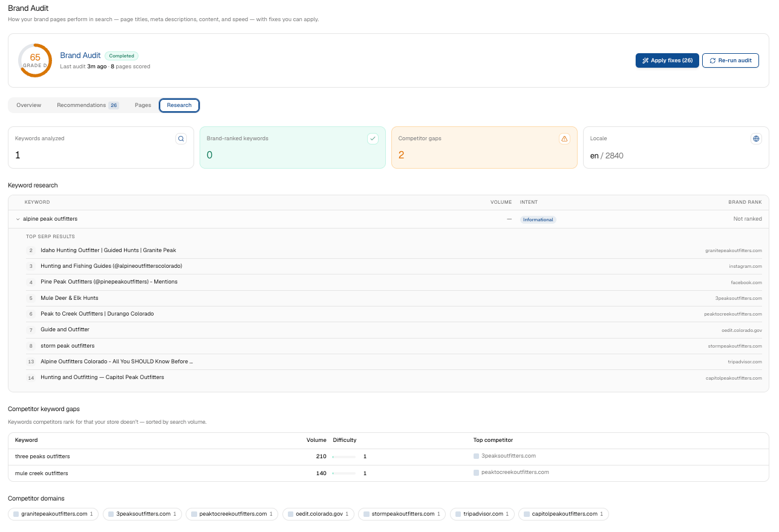
Task: Click difficulty bar for three peaks outfitters
Action: 344,456
